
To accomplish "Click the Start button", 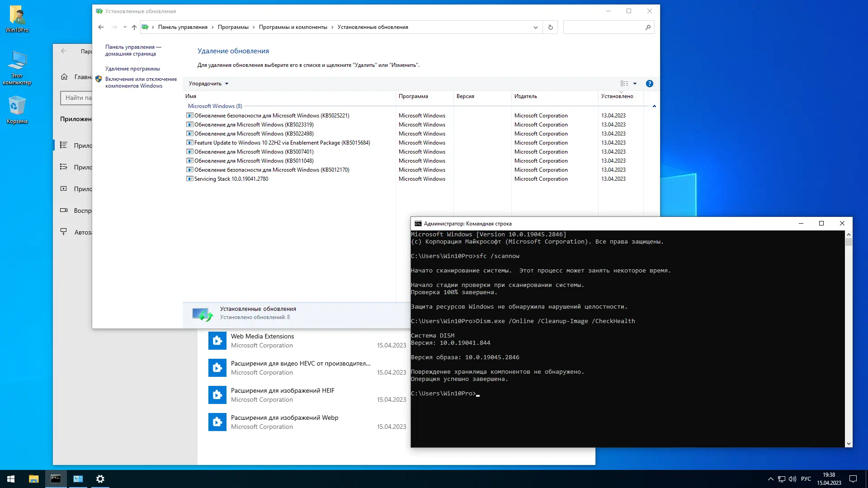I will 10,479.
